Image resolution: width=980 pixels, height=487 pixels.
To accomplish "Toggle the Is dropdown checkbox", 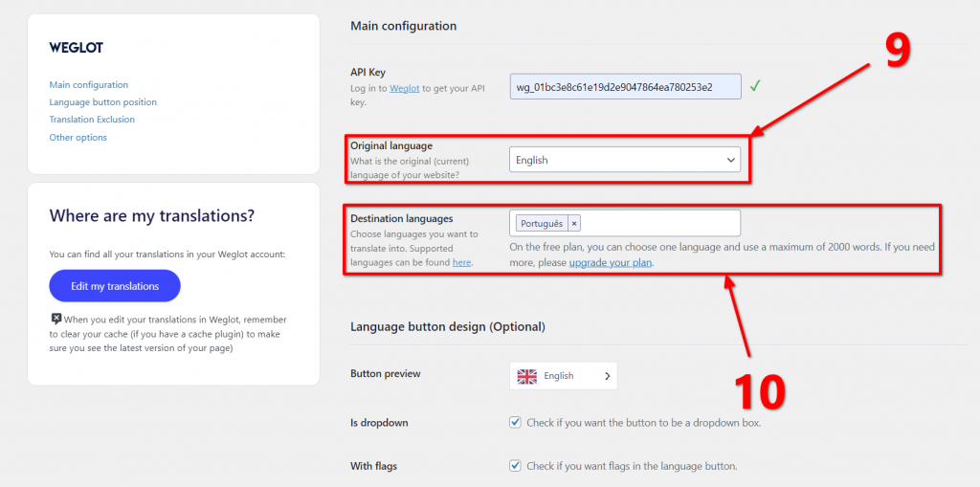I will 515,423.
